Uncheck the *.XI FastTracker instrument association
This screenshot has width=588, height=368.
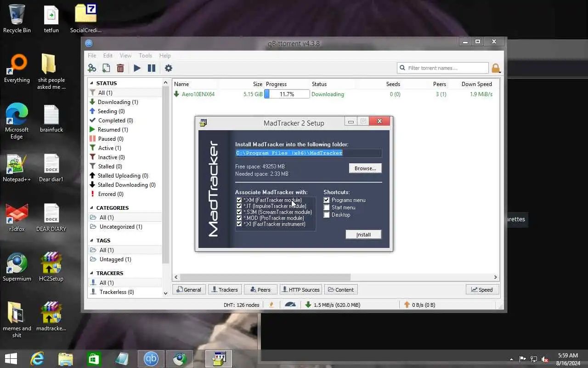pyautogui.click(x=239, y=224)
